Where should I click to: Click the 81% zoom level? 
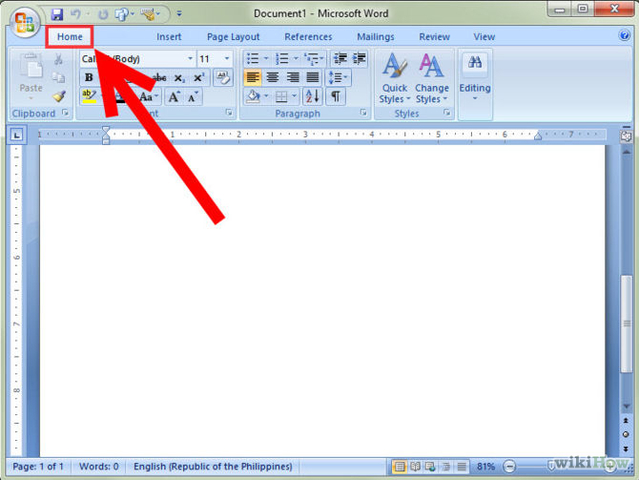point(485,467)
